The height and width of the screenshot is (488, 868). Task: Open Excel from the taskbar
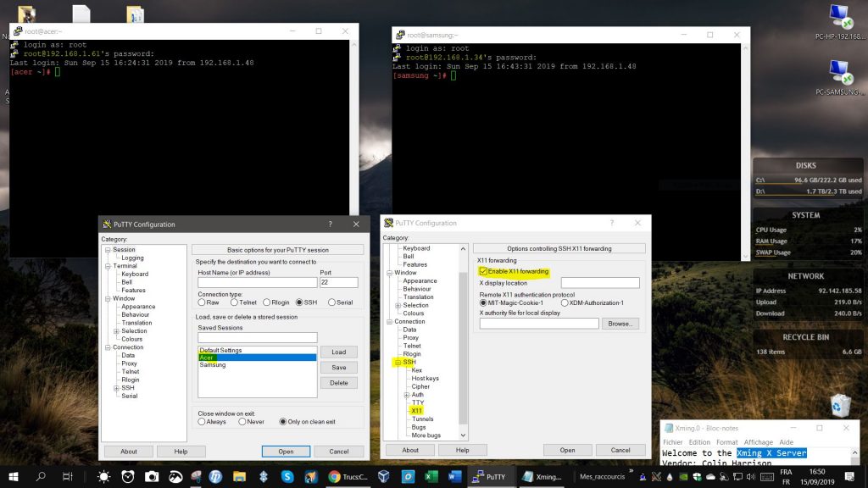coord(431,476)
